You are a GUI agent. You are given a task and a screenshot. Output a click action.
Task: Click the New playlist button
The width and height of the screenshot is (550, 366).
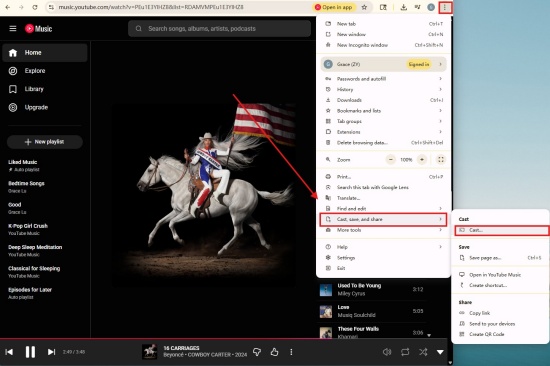pyautogui.click(x=45, y=142)
